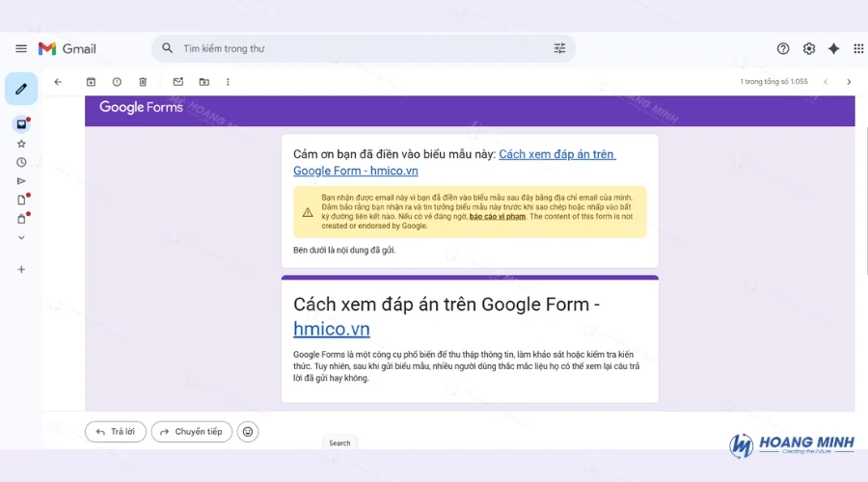This screenshot has width=868, height=482.
Task: Open Drafts in the sidebar
Action: click(21, 200)
